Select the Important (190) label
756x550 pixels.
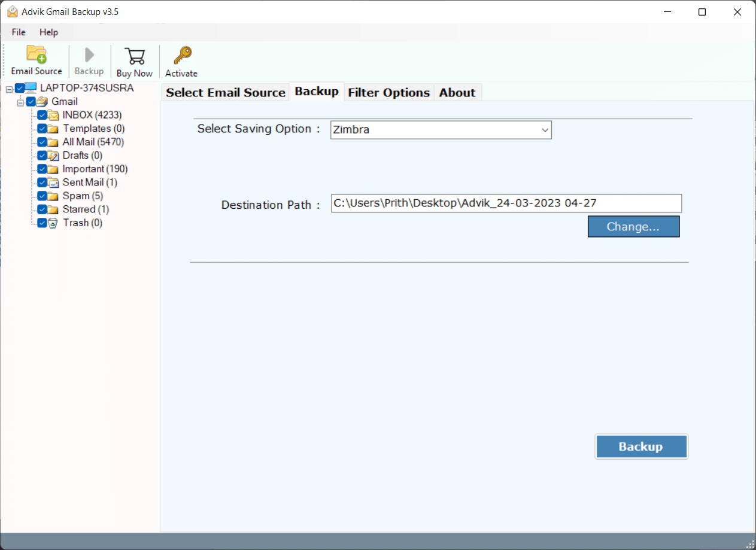(x=95, y=169)
